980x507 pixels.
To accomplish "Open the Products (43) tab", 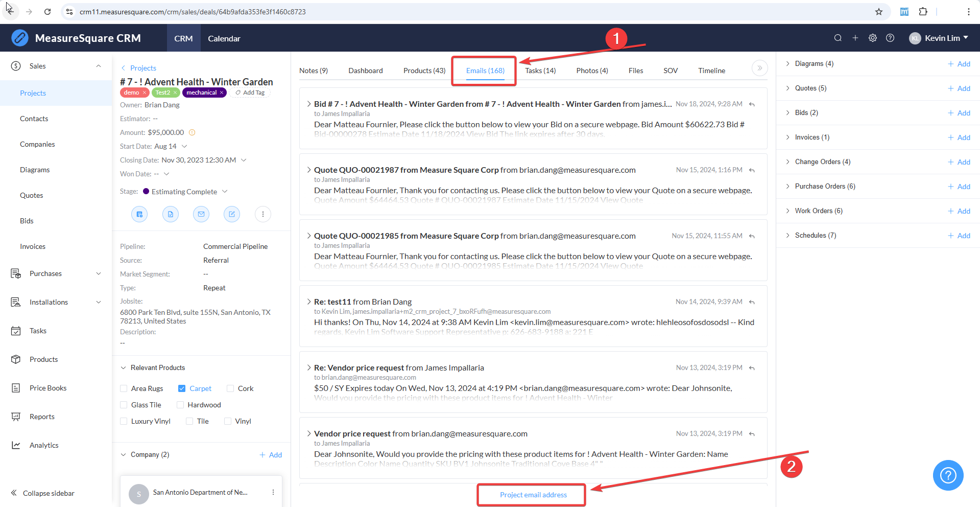I will point(424,71).
